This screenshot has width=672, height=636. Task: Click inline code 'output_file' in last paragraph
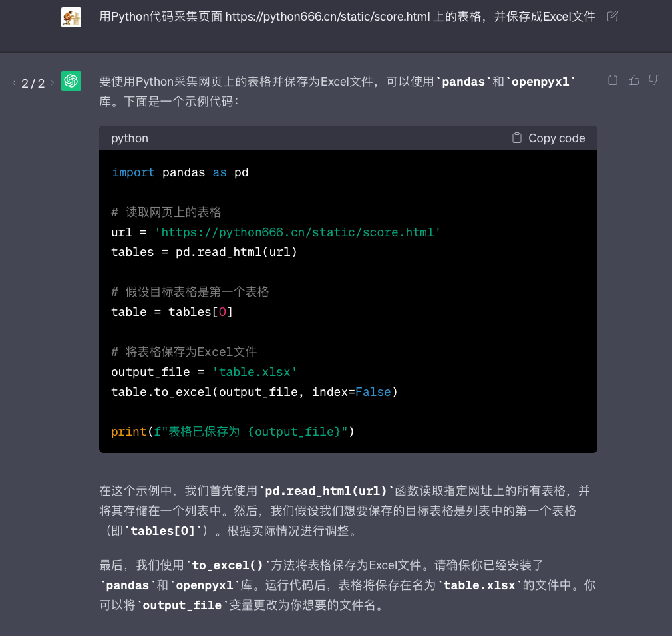[x=182, y=605]
